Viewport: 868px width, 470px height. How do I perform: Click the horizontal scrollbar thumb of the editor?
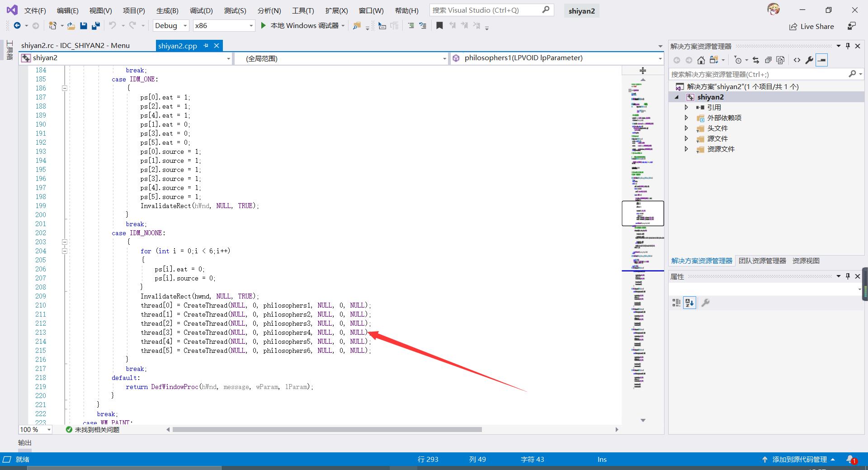coord(327,430)
